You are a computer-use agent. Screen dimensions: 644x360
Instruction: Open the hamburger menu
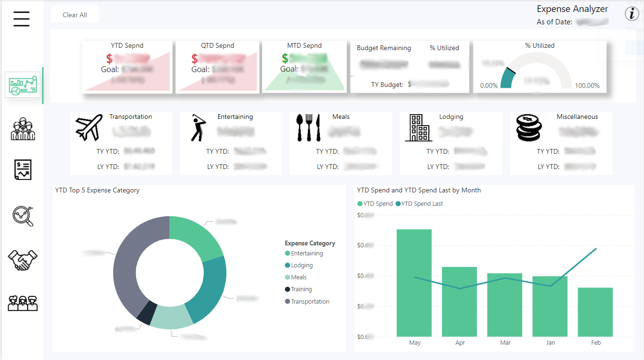pyautogui.click(x=21, y=19)
